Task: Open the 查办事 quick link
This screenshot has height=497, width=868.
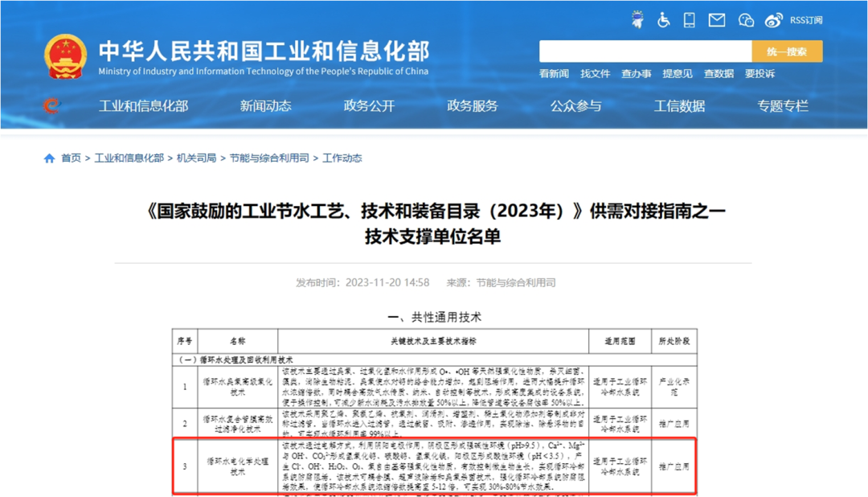Action: (636, 74)
